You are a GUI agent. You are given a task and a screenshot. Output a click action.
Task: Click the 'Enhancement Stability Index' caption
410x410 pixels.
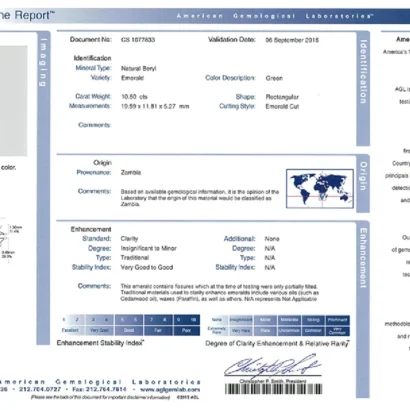coord(100,343)
